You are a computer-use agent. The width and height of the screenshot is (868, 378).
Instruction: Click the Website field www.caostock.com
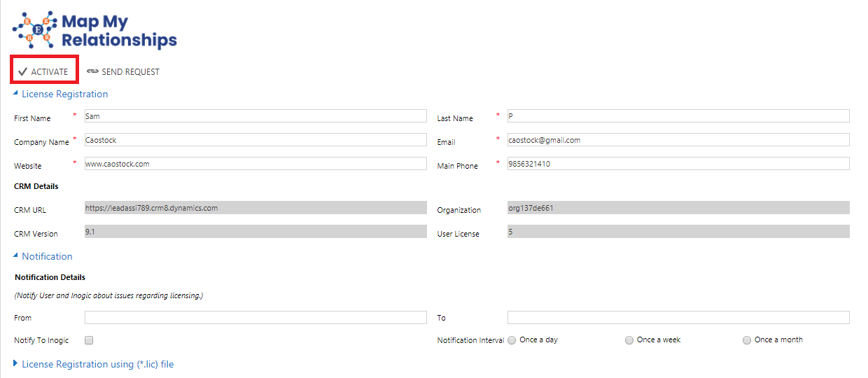click(x=255, y=164)
